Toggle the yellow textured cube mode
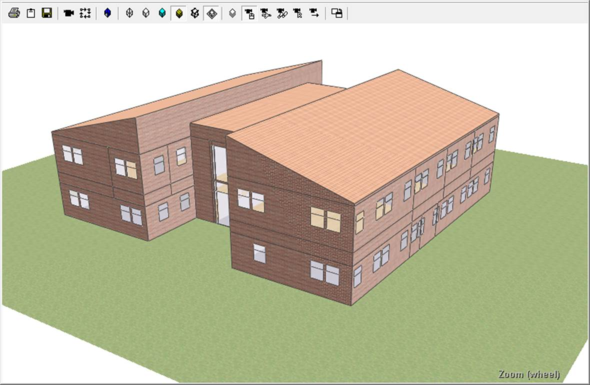 (179, 13)
